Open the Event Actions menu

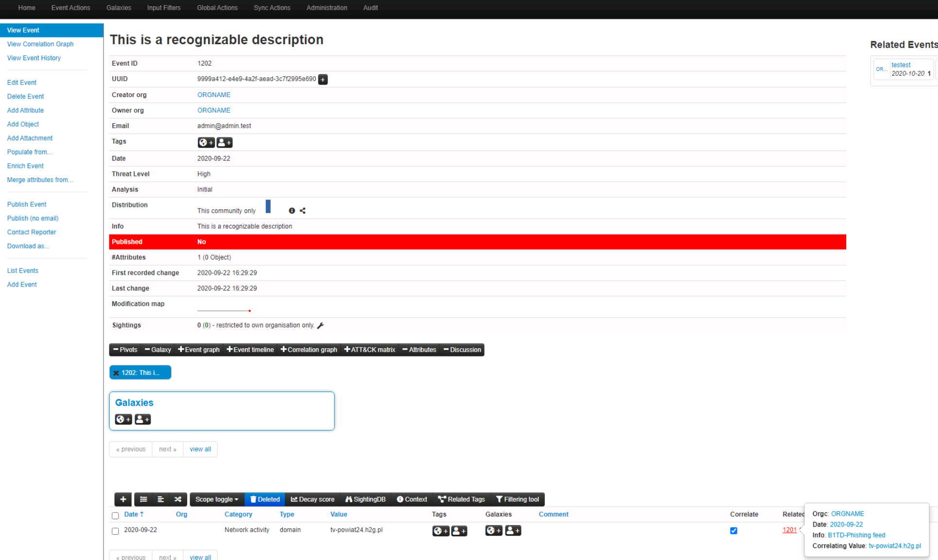[70, 8]
